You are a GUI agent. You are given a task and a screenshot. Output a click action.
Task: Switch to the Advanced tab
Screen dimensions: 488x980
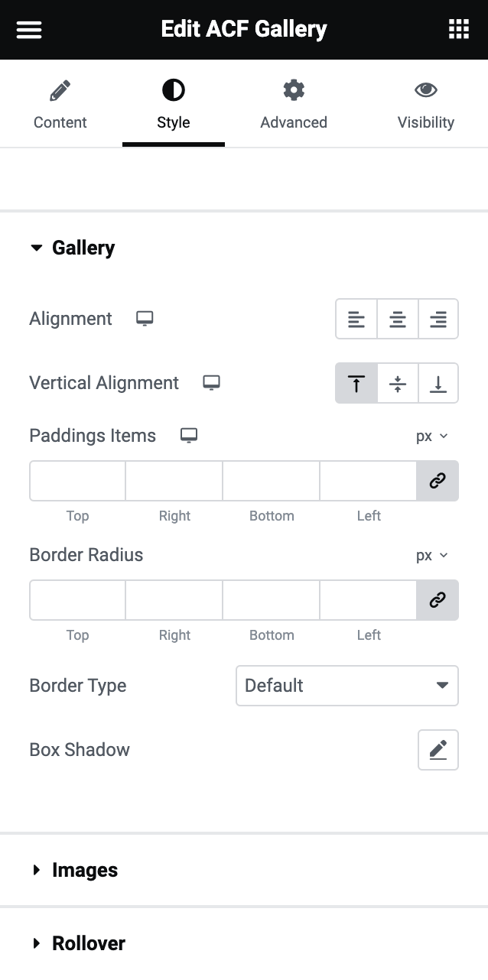click(x=294, y=106)
